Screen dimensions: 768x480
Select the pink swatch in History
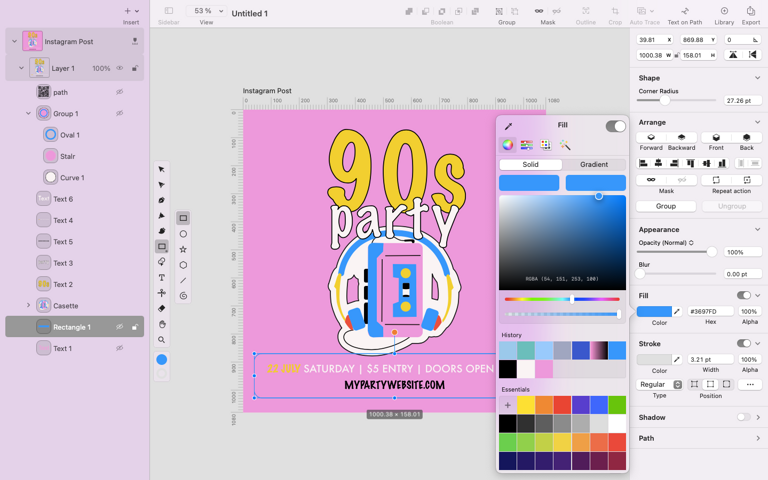(x=544, y=369)
